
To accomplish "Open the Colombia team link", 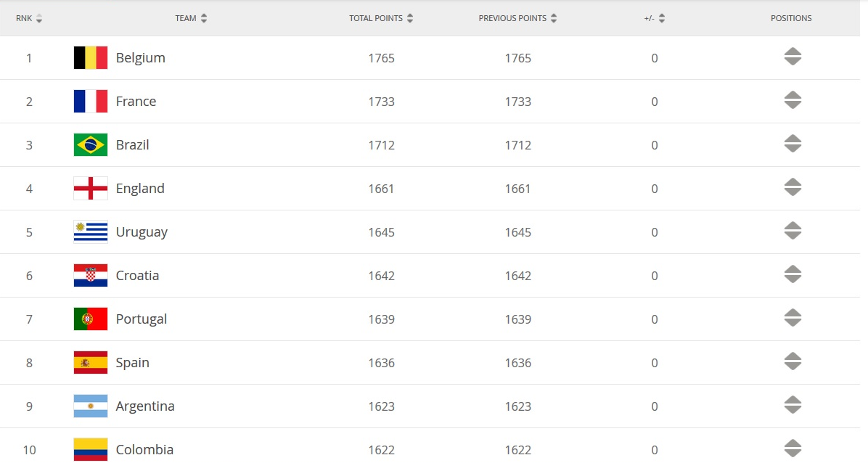I will click(144, 450).
